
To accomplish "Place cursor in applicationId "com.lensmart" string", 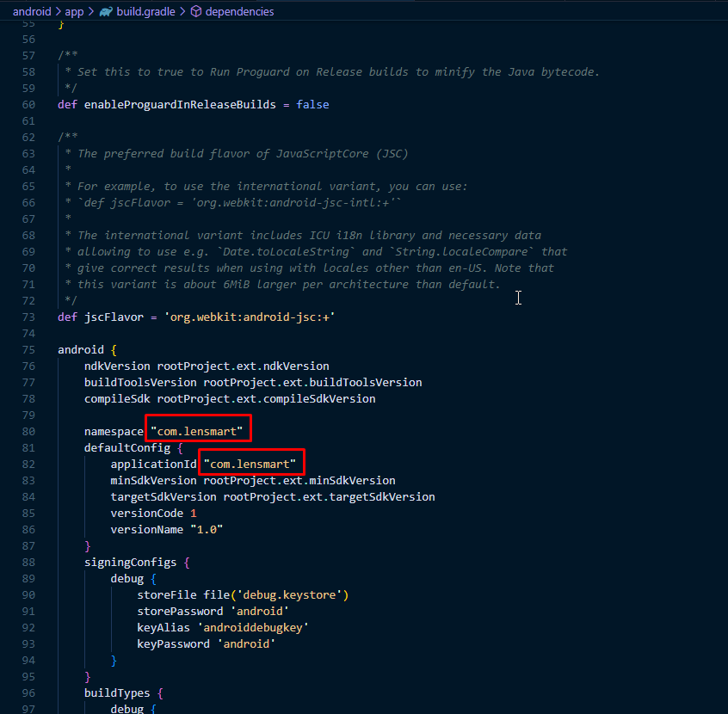I will point(252,465).
